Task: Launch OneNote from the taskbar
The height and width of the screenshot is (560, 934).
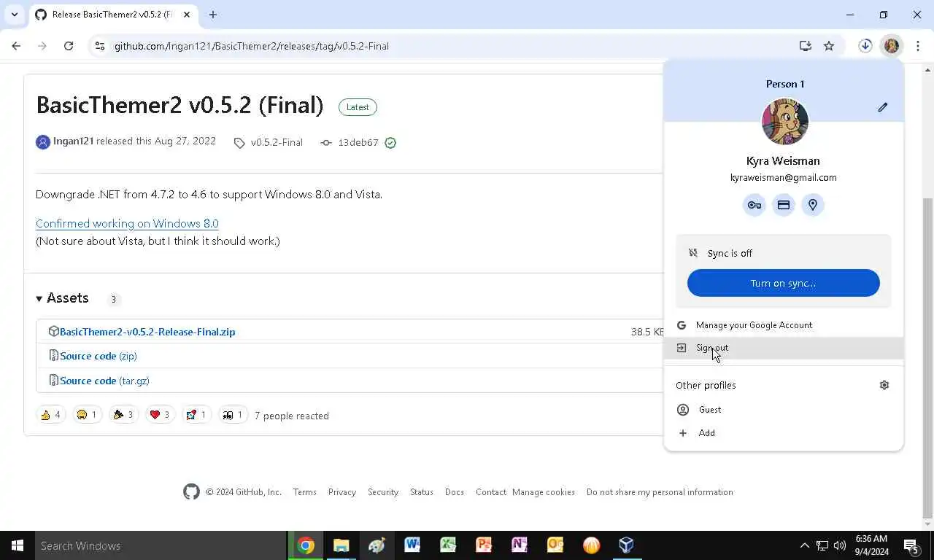Action: [520, 545]
